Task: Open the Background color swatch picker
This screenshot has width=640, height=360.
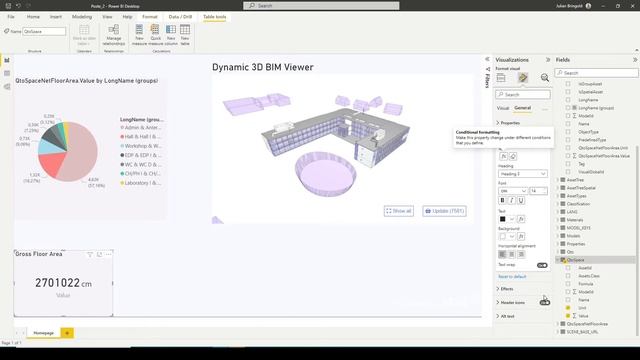Action: (x=506, y=236)
